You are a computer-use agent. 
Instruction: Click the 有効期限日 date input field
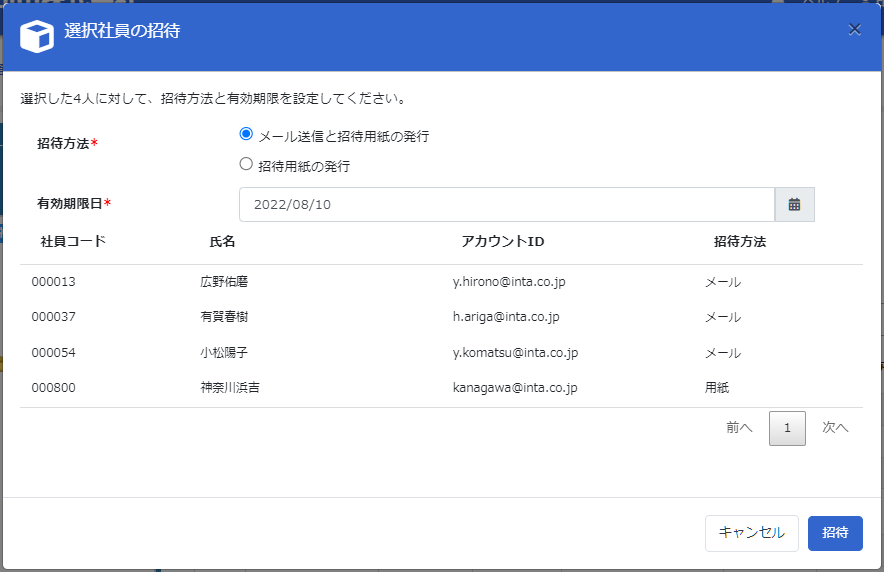point(506,204)
